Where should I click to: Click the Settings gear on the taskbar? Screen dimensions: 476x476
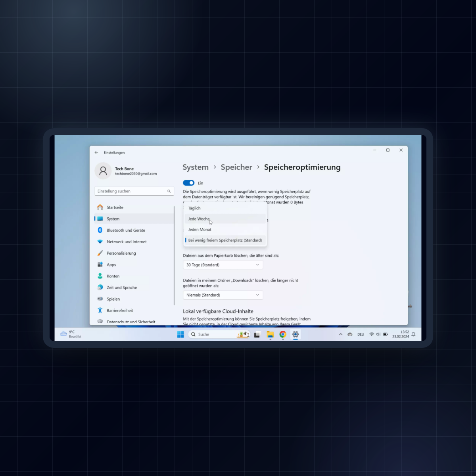[x=296, y=334]
